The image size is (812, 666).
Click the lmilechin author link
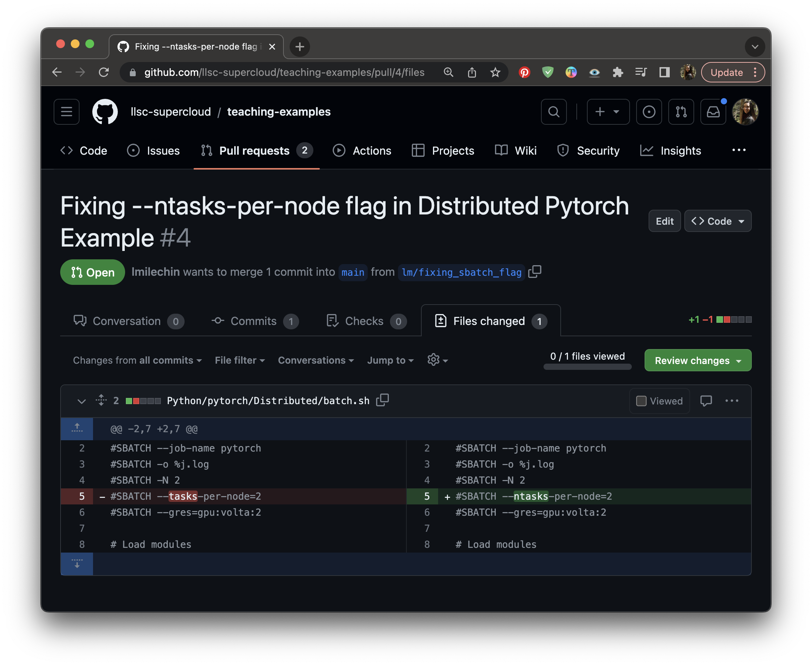[x=155, y=272]
